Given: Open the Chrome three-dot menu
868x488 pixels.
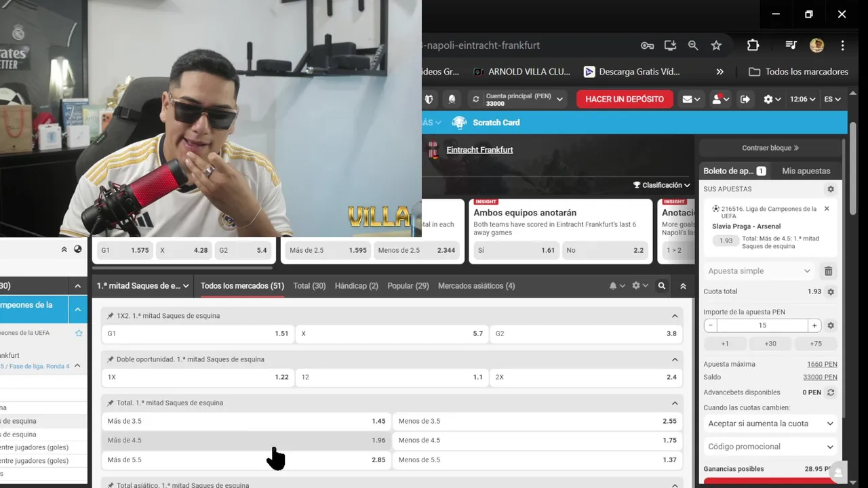Looking at the screenshot, I should [x=842, y=45].
